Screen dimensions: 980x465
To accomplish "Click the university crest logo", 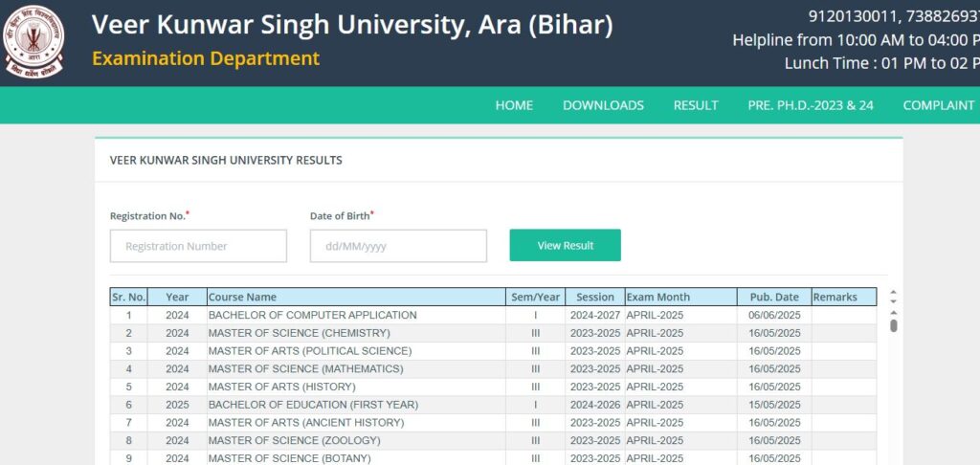I will pyautogui.click(x=33, y=42).
